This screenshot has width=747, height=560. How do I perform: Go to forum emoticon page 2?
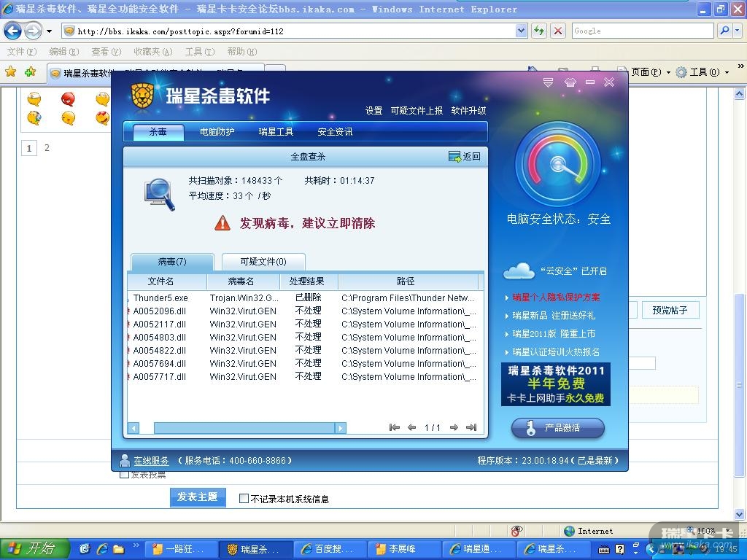pyautogui.click(x=47, y=147)
